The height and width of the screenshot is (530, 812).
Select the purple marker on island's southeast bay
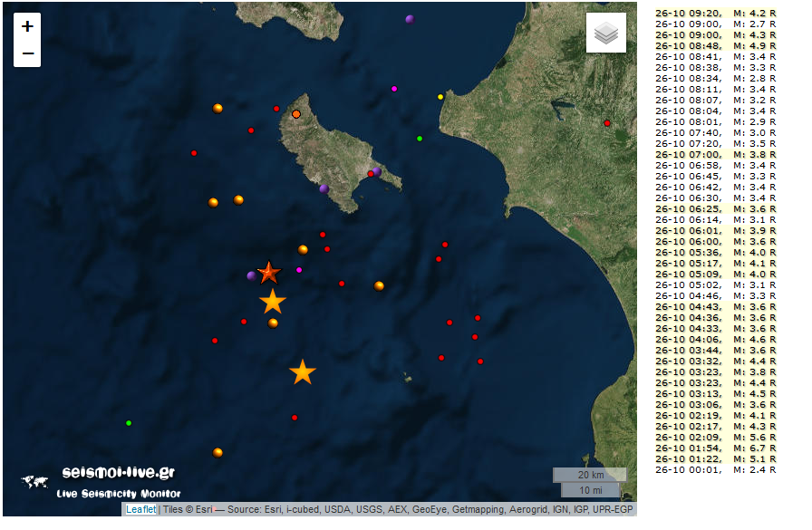click(377, 171)
